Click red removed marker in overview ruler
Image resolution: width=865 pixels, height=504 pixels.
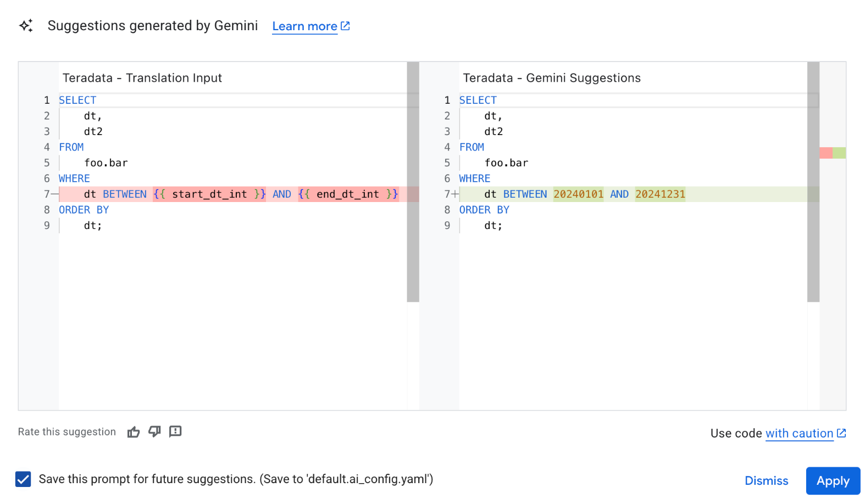pos(825,153)
